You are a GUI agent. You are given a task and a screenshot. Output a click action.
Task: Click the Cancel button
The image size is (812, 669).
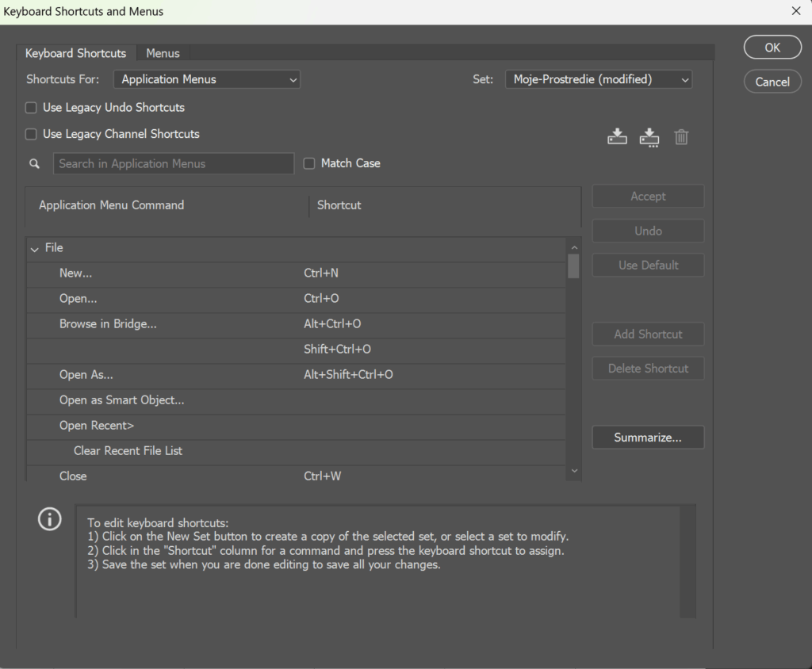pos(772,82)
